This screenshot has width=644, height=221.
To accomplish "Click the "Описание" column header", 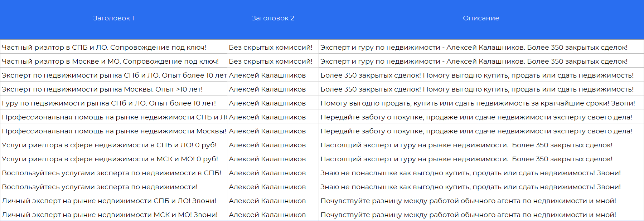I will [481, 18].
